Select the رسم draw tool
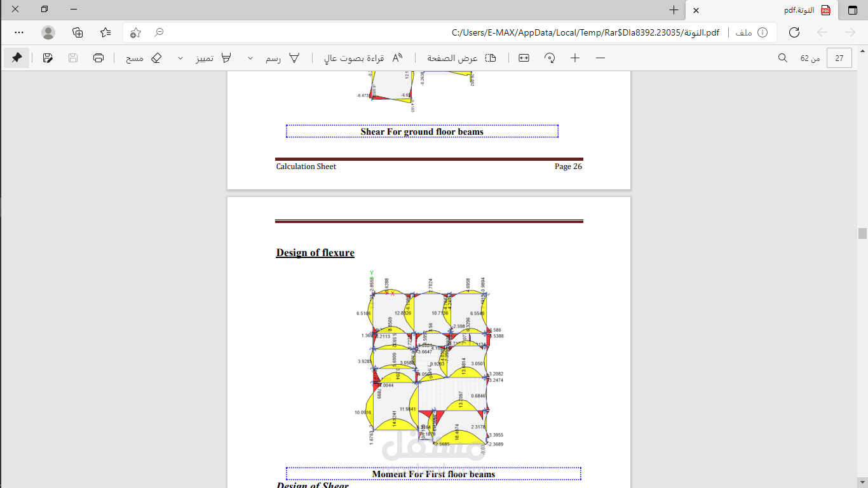The height and width of the screenshot is (488, 868). point(283,58)
